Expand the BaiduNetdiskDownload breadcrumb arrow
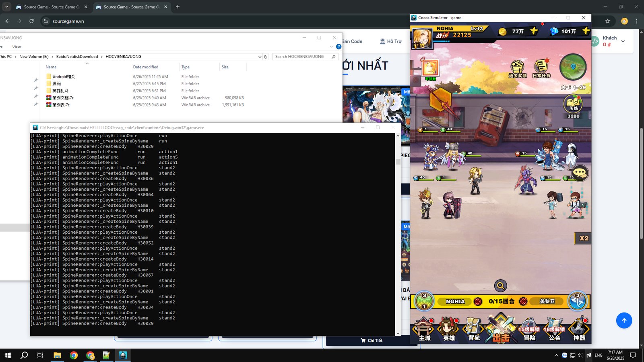 tap(101, 57)
